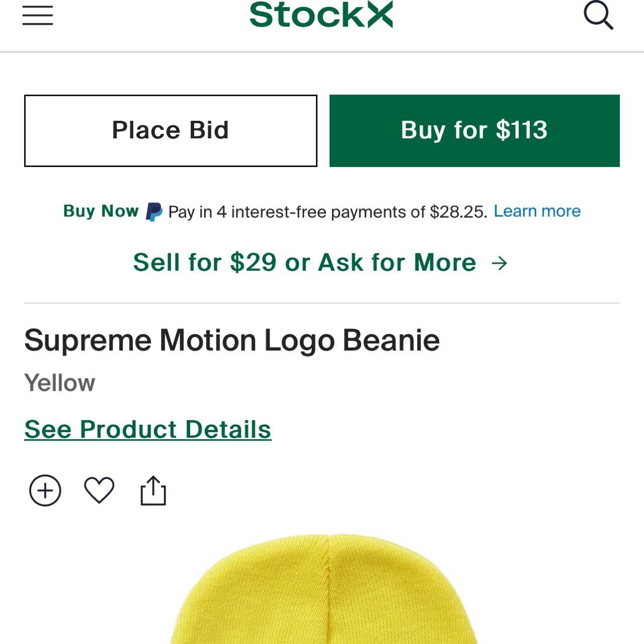Click Sell for $29 or Ask for More
This screenshot has height=644, width=644.
[304, 262]
